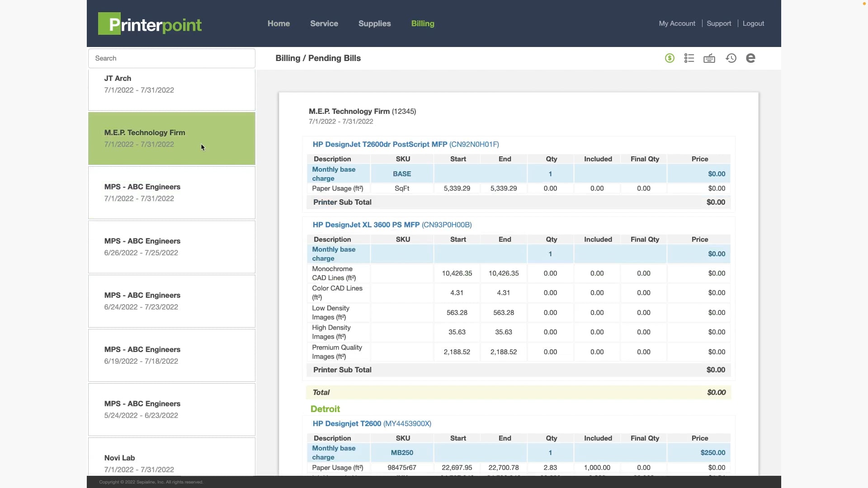This screenshot has height=488, width=868.
Task: Select JT Arch 7/1/2022 bill
Action: coord(172,89)
